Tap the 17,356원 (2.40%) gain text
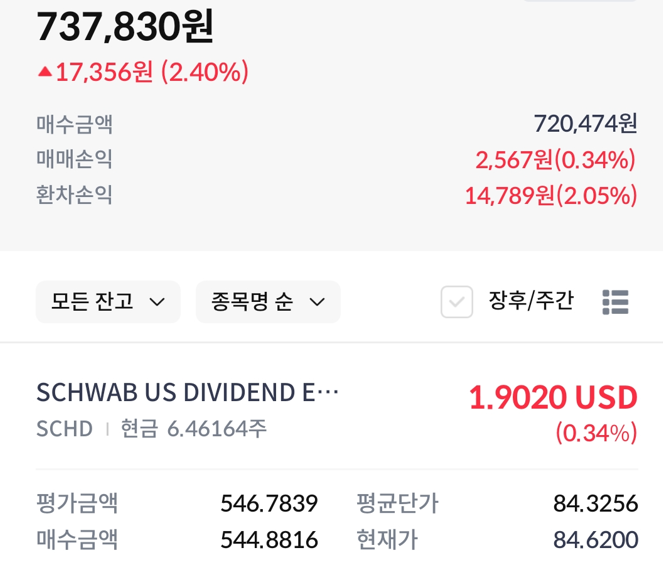The image size is (663, 565). [152, 72]
